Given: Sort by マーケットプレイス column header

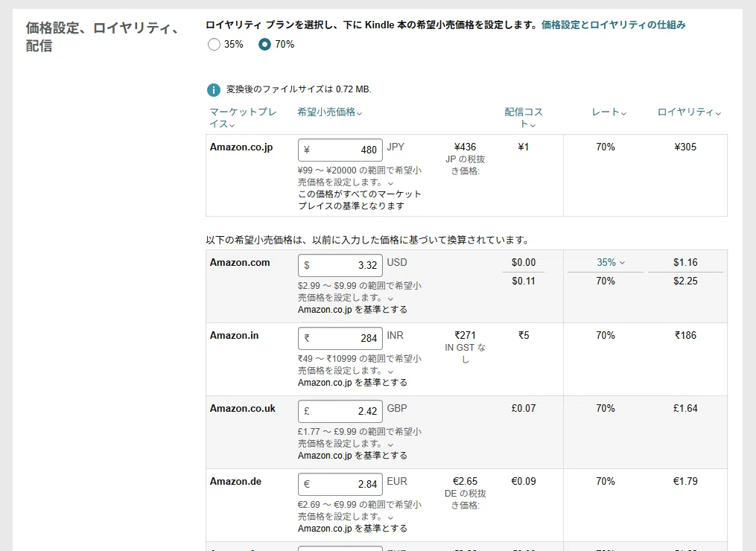Looking at the screenshot, I should pos(243,118).
